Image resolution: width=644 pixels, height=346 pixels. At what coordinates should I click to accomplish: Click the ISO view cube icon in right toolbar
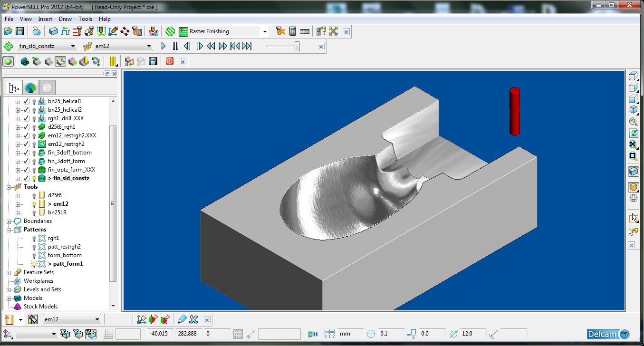tap(633, 110)
